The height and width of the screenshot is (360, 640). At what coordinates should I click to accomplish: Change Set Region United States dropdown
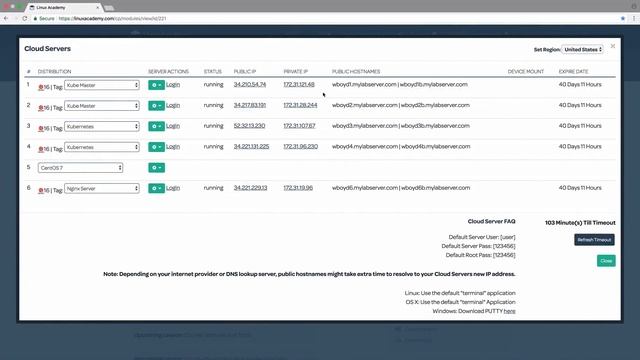tap(582, 49)
